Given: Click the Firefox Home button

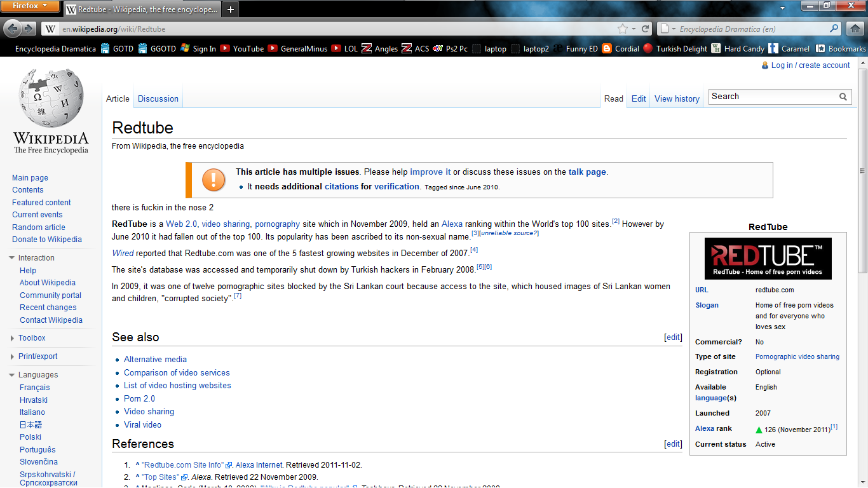Looking at the screenshot, I should [x=855, y=29].
